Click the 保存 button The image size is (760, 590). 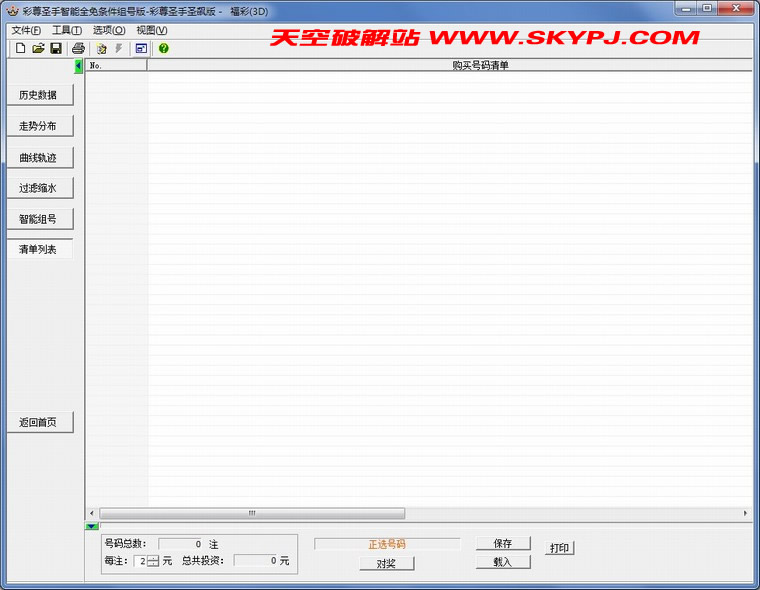point(502,543)
